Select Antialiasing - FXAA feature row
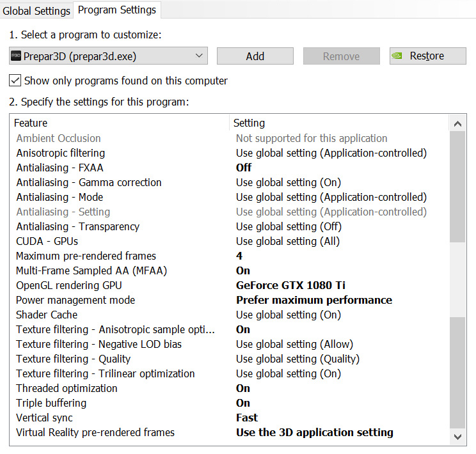476x454 pixels. [60, 168]
